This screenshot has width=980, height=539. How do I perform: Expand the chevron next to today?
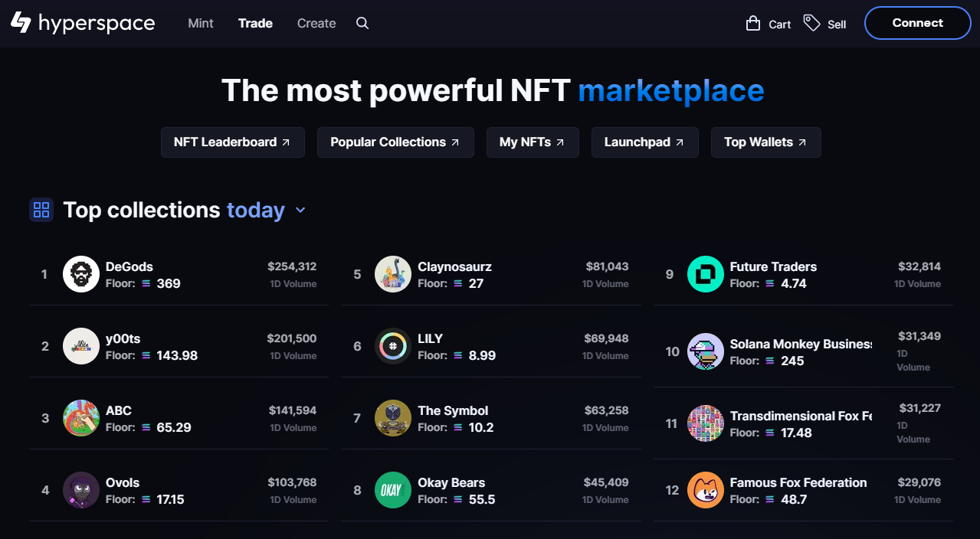pyautogui.click(x=300, y=210)
